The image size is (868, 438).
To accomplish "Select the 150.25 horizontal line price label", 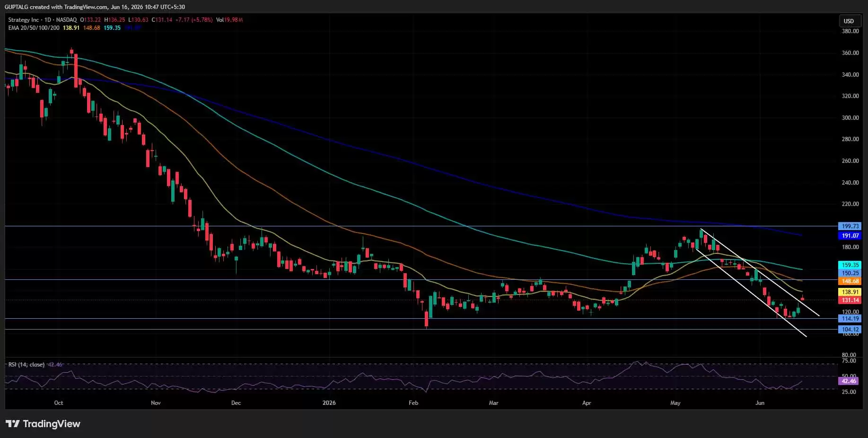I will pyautogui.click(x=850, y=273).
